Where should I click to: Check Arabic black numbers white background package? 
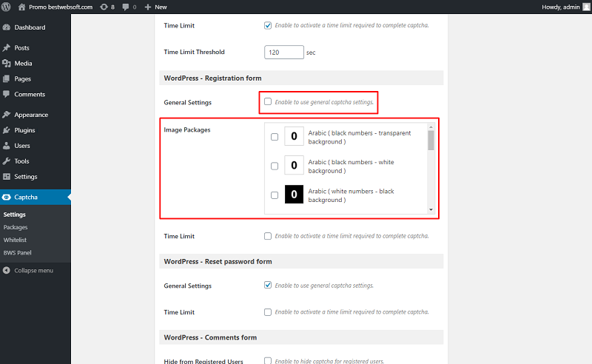click(275, 166)
